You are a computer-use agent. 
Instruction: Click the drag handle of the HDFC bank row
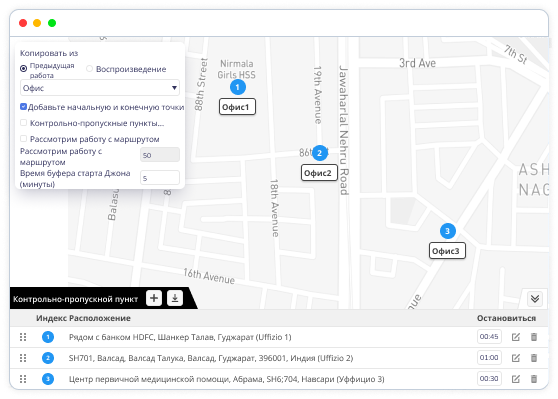23,337
